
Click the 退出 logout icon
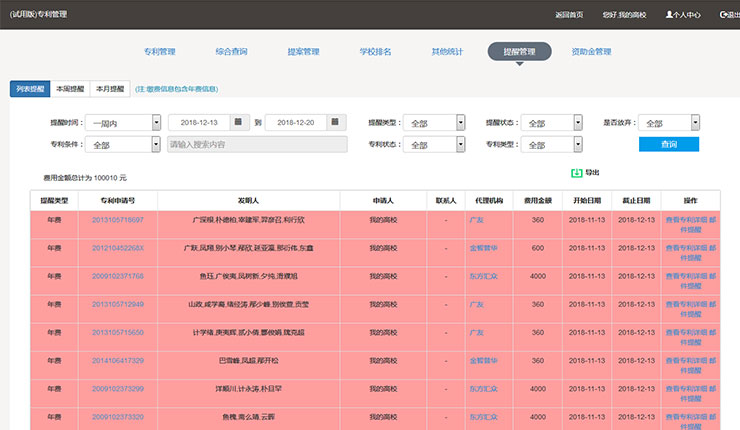click(723, 15)
